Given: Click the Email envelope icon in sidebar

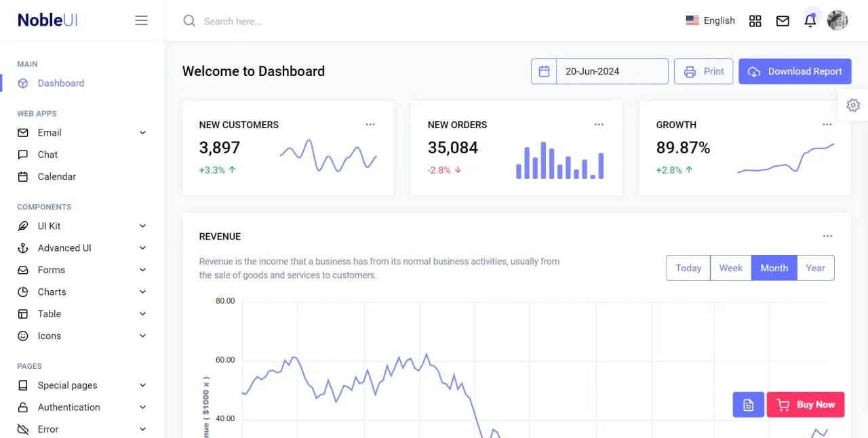Looking at the screenshot, I should click(x=23, y=133).
